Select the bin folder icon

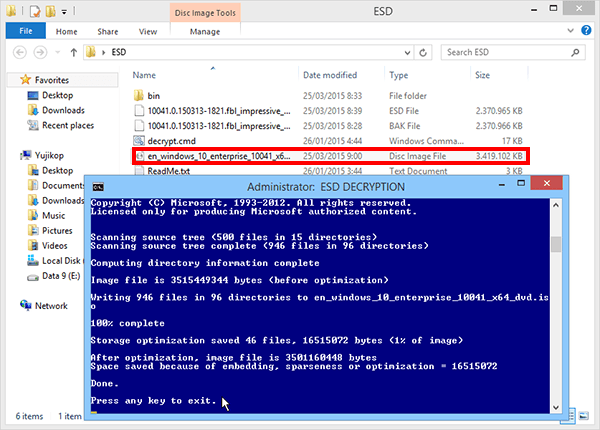click(x=139, y=95)
